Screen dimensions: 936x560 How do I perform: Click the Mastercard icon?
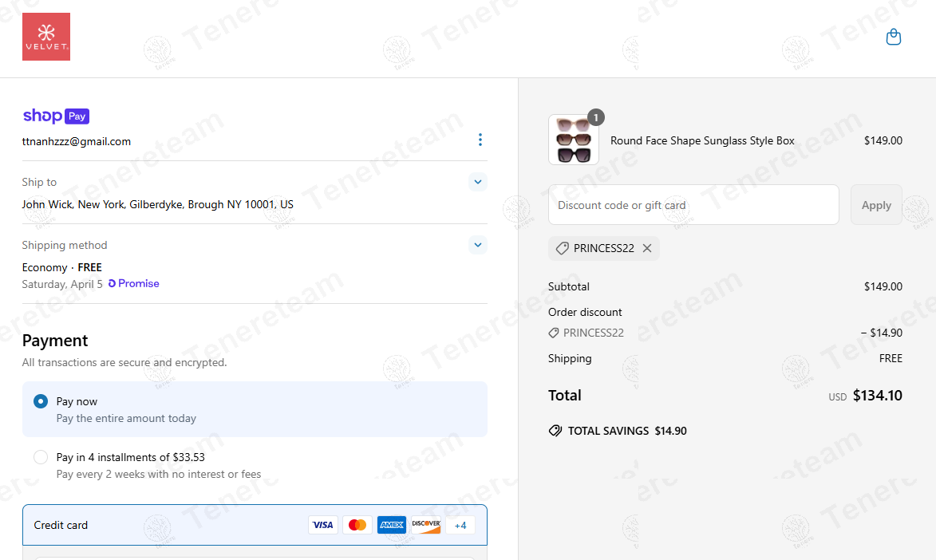(x=357, y=525)
